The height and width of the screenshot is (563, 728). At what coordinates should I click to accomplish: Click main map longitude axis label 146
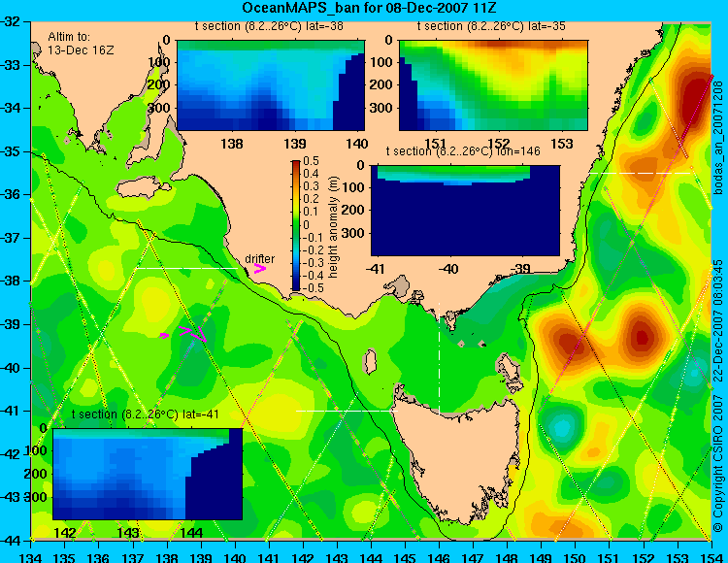pos(439,557)
